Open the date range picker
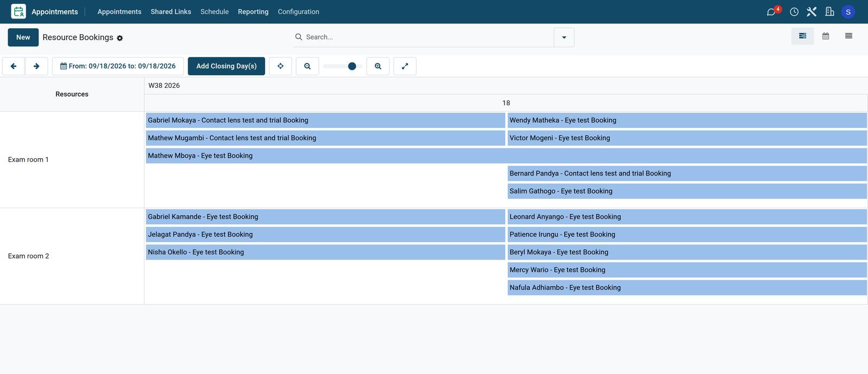This screenshot has height=374, width=868. pyautogui.click(x=118, y=66)
